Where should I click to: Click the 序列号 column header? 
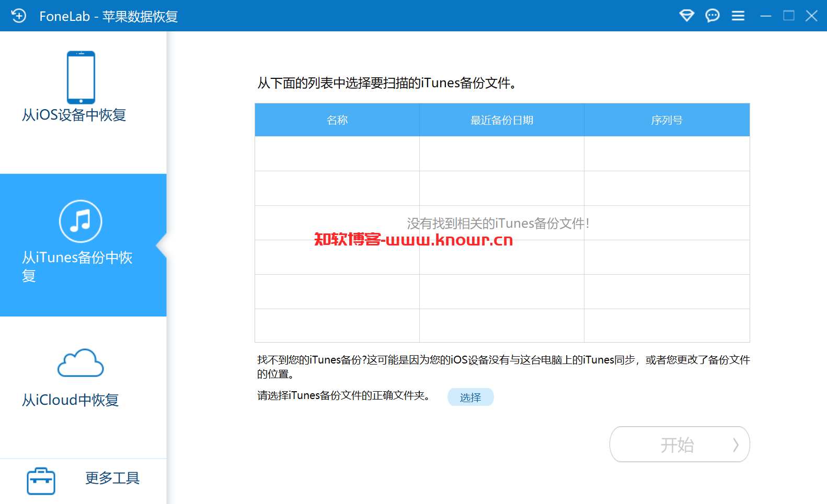click(x=667, y=120)
